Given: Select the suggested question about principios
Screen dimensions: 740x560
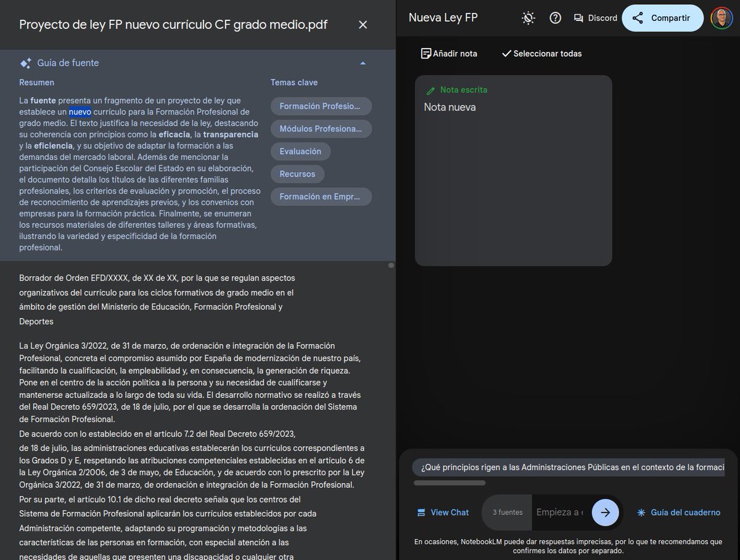Looking at the screenshot, I should point(568,467).
